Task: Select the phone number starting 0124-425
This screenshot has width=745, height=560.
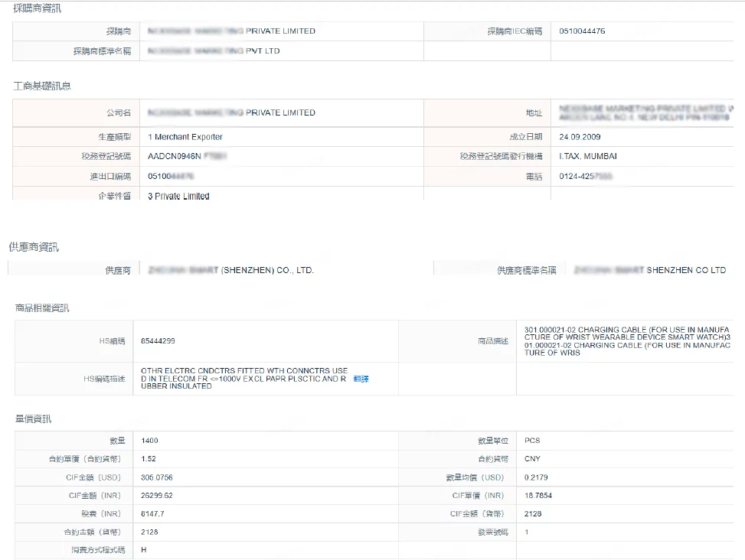Action: [585, 176]
